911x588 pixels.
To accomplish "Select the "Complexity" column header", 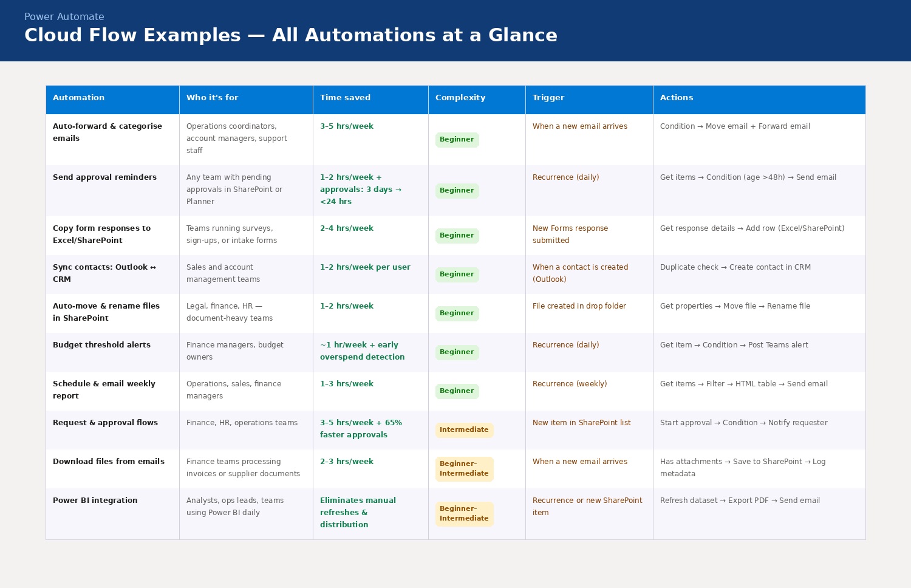I will [477, 100].
